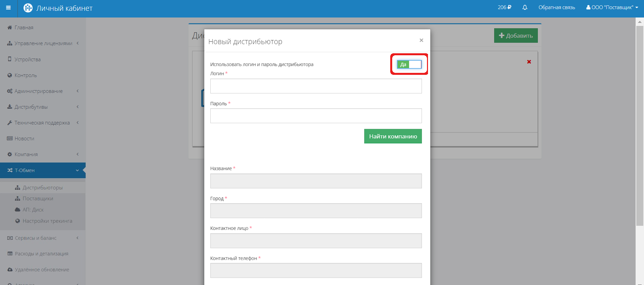Expand Администрирование submenu

pos(39,91)
